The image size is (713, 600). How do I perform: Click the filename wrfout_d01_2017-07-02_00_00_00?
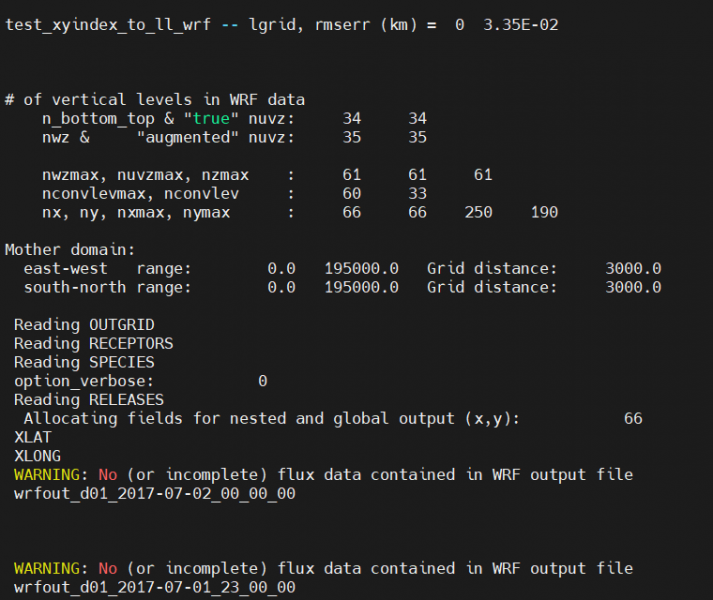pos(154,493)
